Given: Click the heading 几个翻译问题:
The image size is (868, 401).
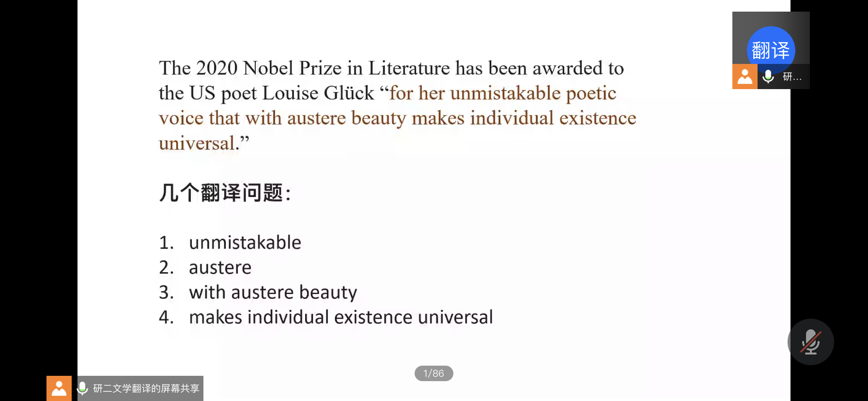Looking at the screenshot, I should 225,193.
